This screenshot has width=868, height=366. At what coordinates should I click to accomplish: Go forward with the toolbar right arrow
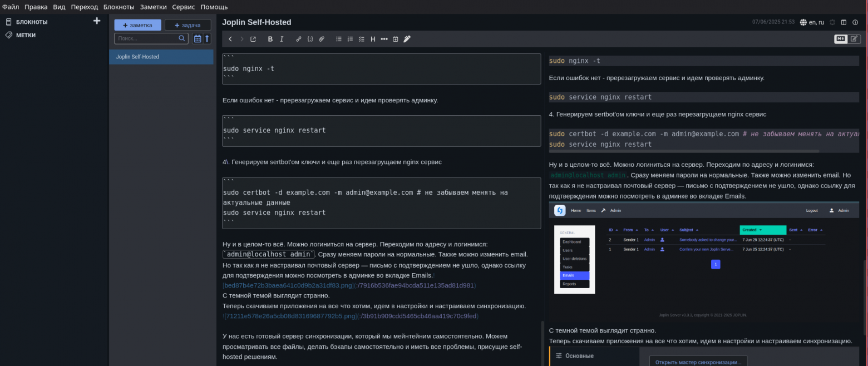click(241, 39)
